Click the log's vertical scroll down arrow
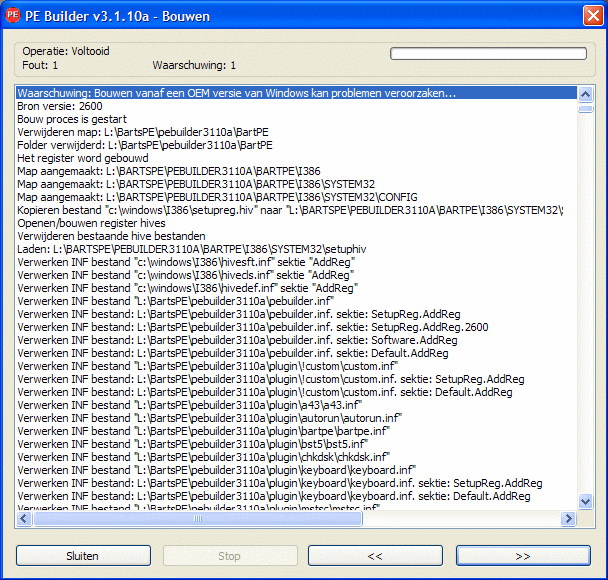This screenshot has height=580, width=608. click(x=585, y=501)
